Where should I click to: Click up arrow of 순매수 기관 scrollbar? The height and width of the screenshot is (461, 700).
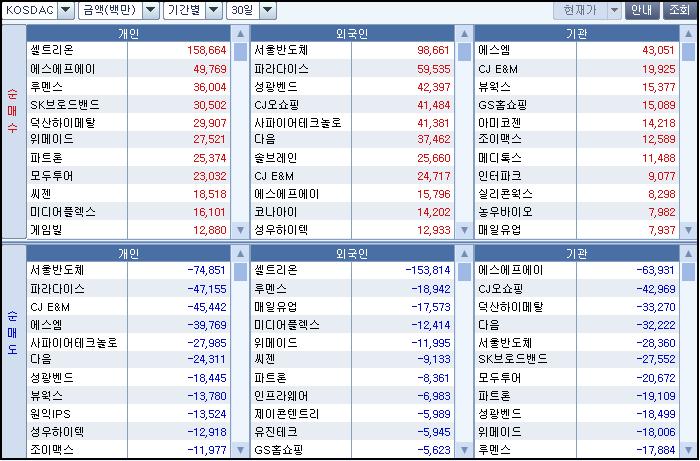click(688, 33)
